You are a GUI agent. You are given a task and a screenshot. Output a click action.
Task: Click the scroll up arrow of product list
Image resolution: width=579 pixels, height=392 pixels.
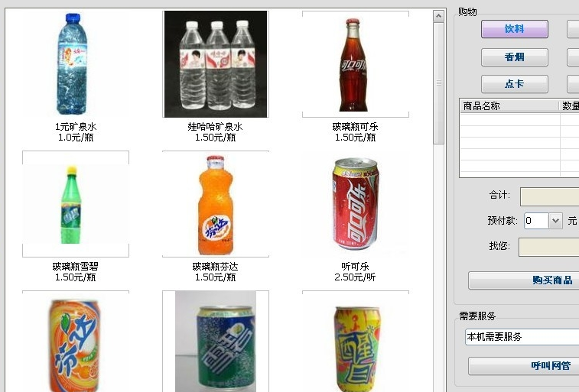[438, 16]
